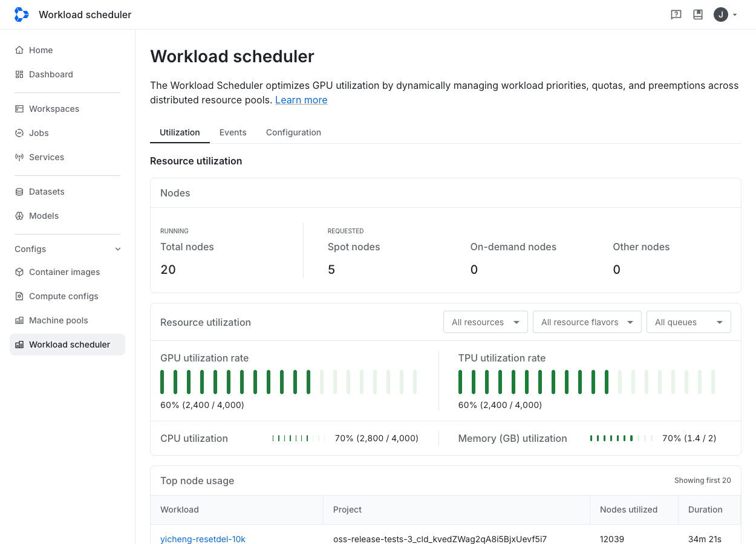Click the '70% (2,800 / 4,000)' CPU text
756x544 pixels.
point(377,438)
